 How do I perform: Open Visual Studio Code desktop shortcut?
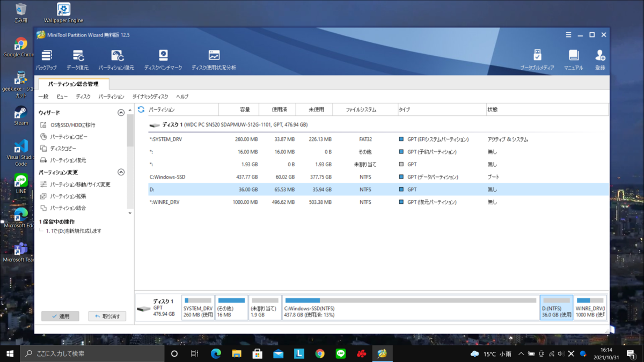[x=21, y=153]
